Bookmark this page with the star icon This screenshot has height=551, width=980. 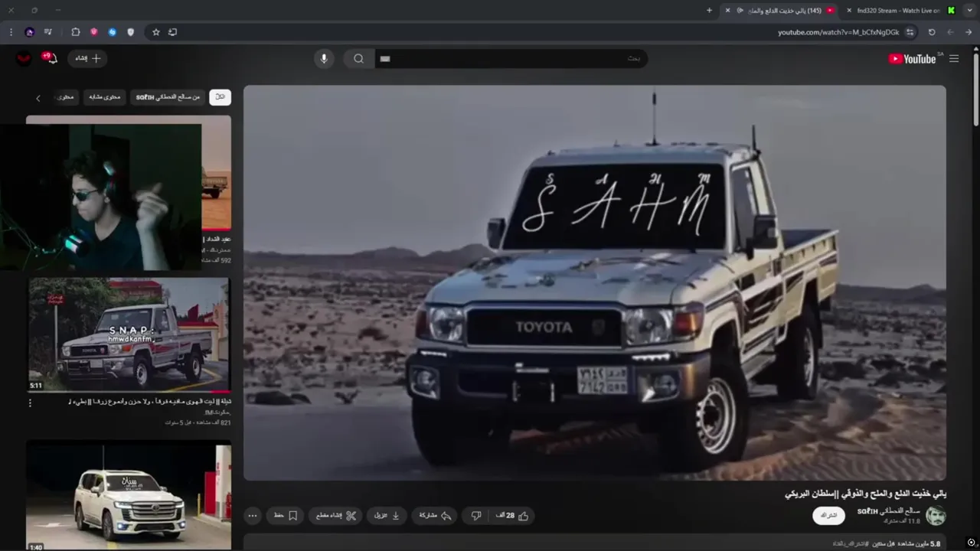156,32
